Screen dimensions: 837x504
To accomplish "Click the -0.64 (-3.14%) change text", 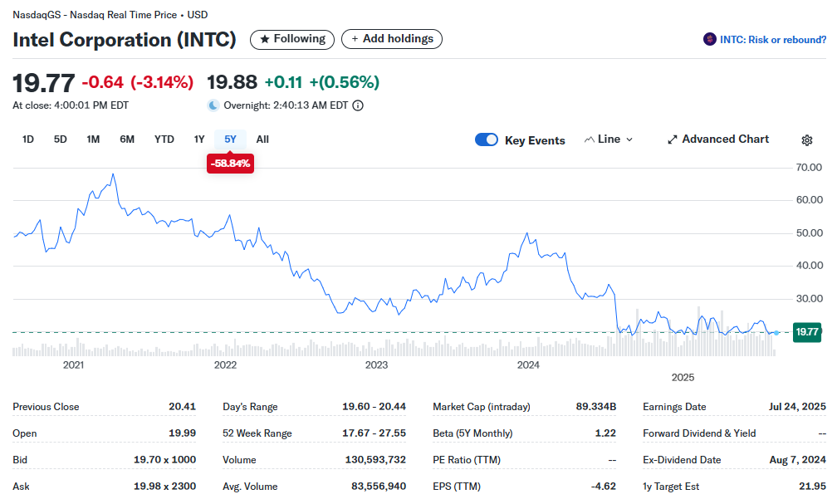I will [137, 83].
